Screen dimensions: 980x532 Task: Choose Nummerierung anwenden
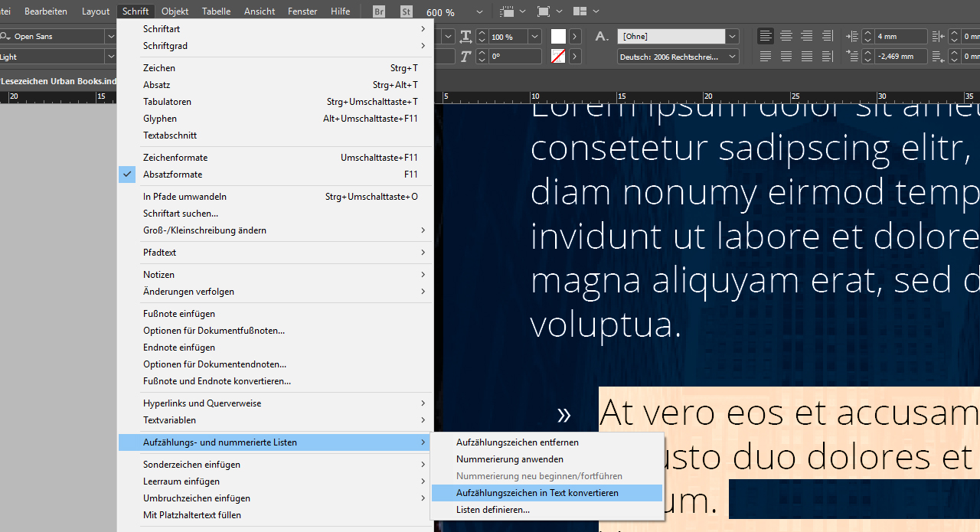click(547, 459)
